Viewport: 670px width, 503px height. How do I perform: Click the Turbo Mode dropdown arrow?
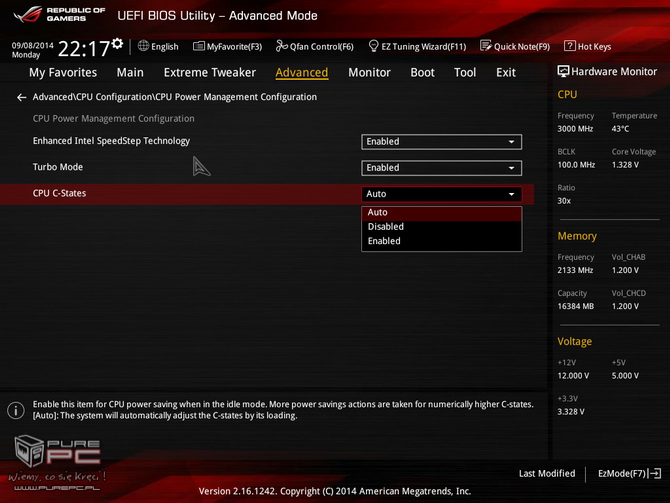point(511,168)
